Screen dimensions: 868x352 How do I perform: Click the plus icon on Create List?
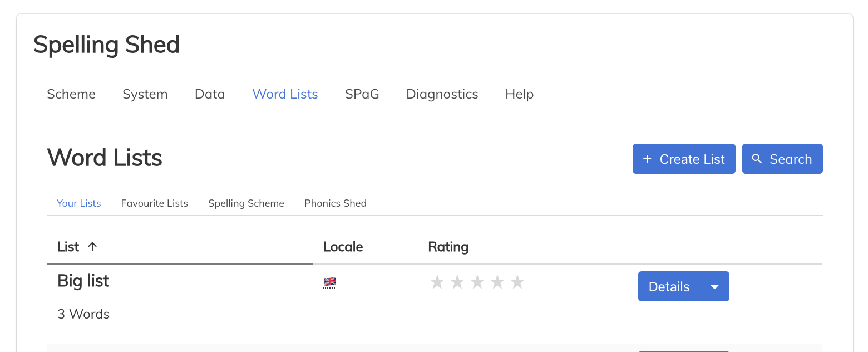click(x=647, y=159)
